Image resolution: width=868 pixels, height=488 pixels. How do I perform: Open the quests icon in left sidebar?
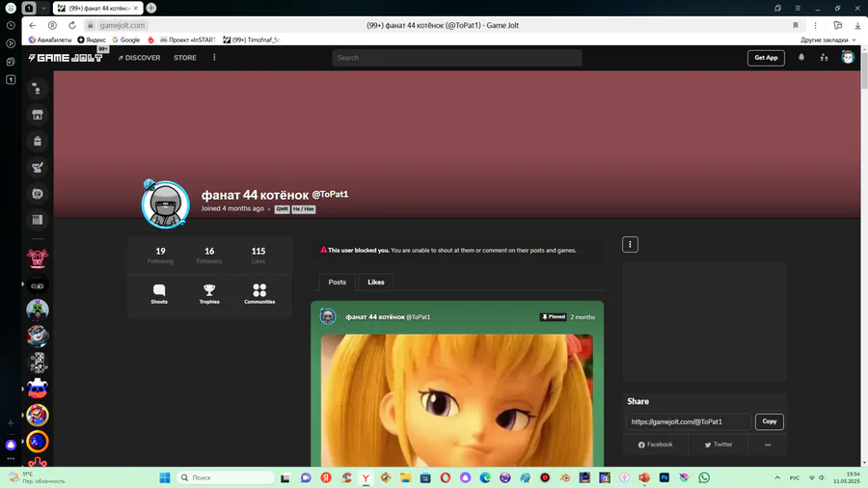point(37,167)
